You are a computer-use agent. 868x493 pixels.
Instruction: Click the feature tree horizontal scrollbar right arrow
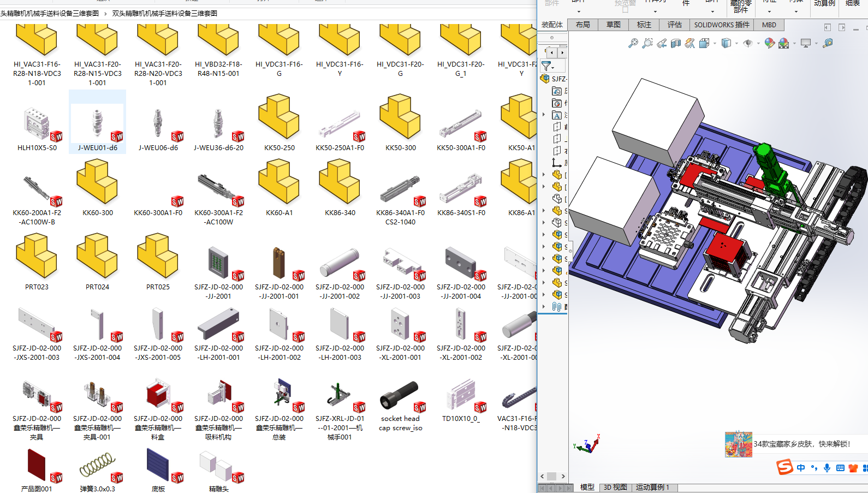click(563, 476)
